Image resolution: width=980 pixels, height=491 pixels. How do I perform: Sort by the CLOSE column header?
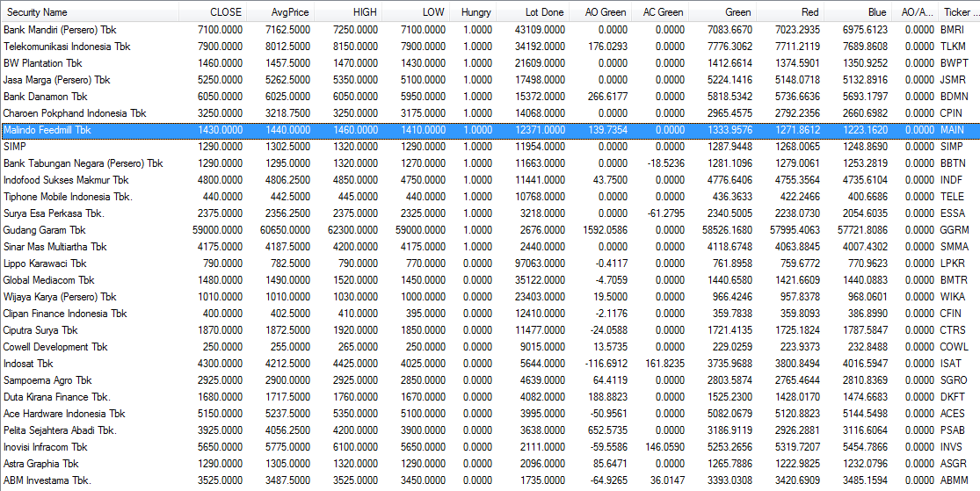(213, 12)
